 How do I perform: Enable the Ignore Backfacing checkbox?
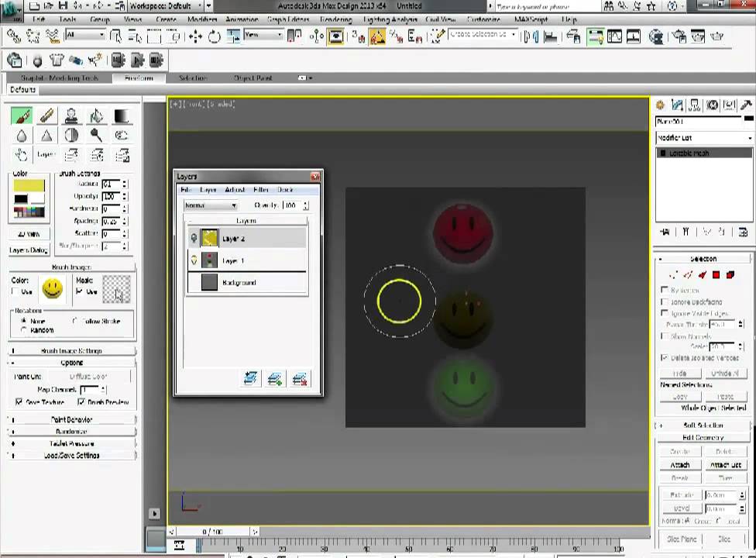665,301
